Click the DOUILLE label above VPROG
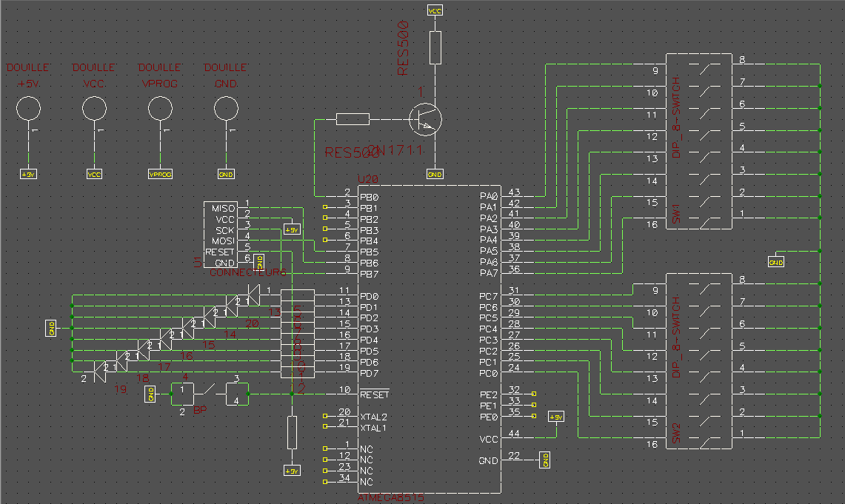 (159, 67)
